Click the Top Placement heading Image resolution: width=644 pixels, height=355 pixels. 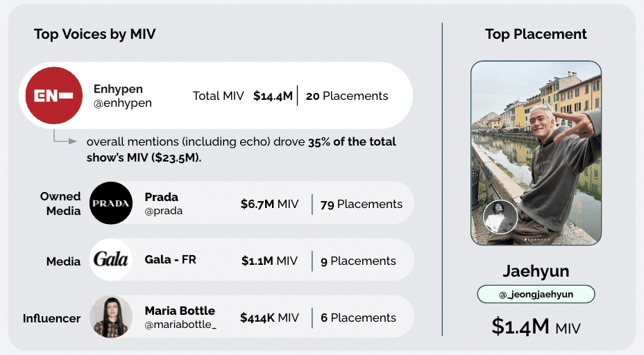click(x=536, y=34)
